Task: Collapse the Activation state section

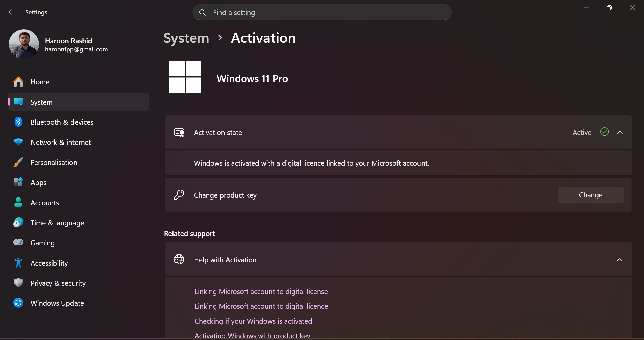Action: 620,133
